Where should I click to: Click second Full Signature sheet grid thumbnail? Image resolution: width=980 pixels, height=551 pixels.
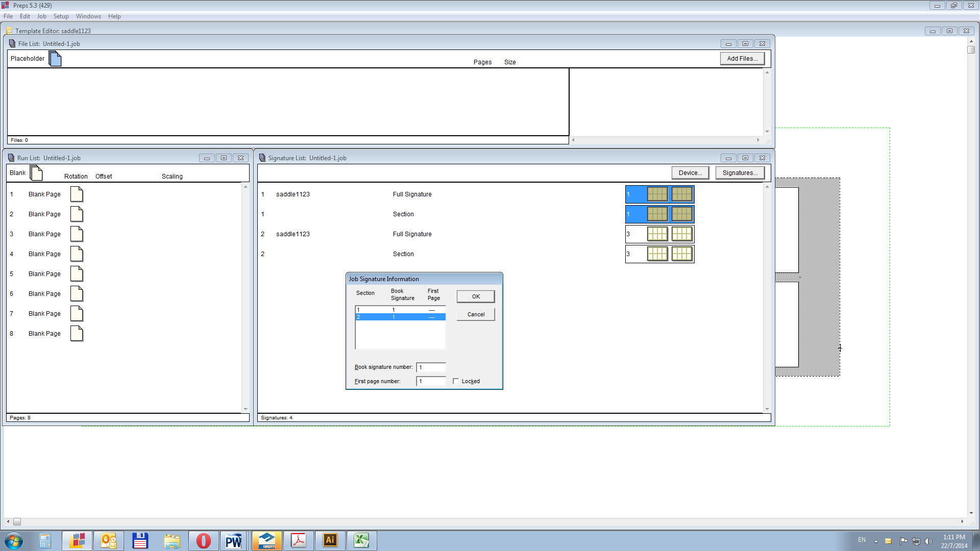[659, 234]
